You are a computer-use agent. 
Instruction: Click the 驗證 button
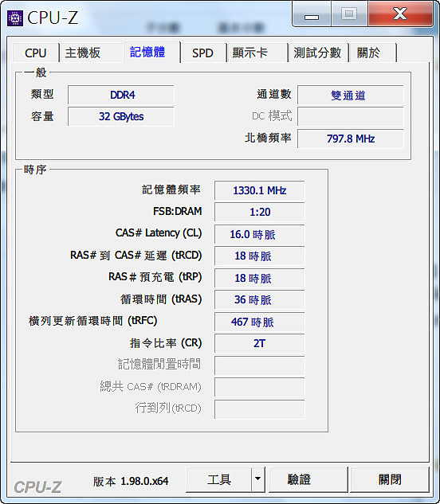308,479
